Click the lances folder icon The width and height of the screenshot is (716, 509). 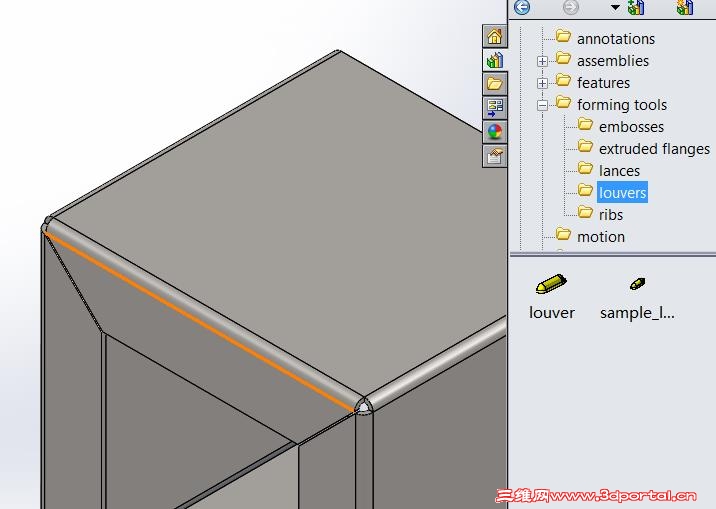pos(585,168)
